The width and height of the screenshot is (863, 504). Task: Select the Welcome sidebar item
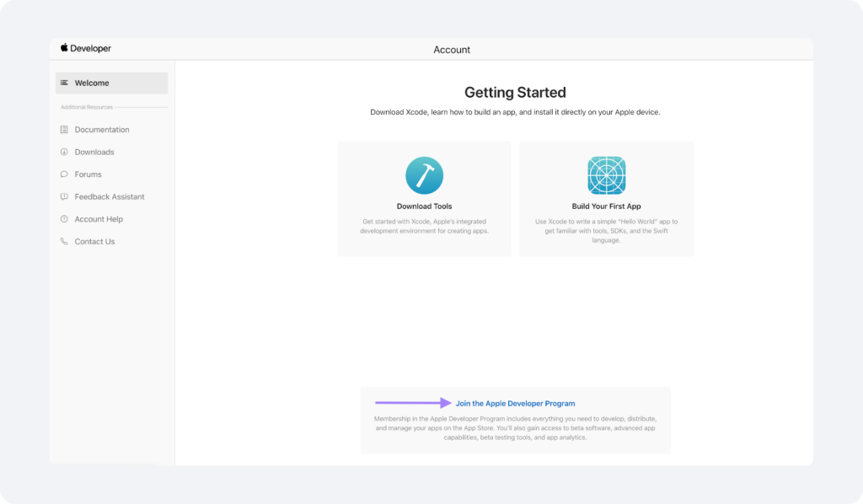[112, 83]
